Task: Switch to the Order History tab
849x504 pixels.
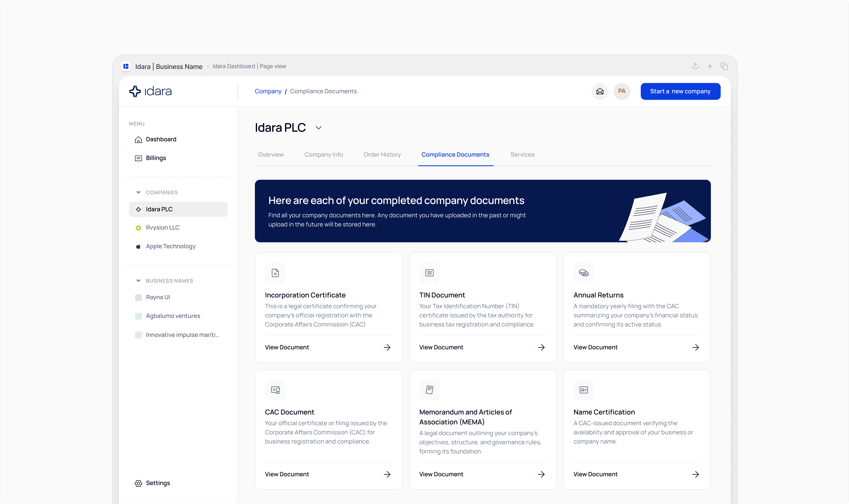Action: tap(382, 155)
